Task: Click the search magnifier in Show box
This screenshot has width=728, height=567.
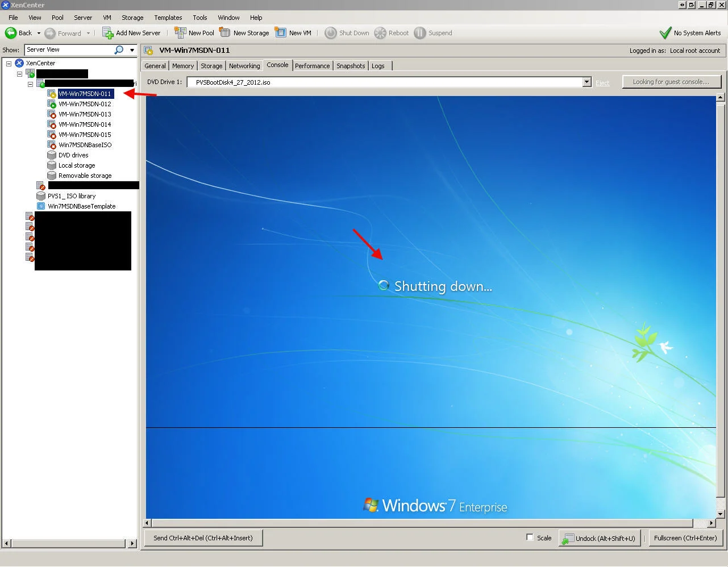Action: point(119,50)
